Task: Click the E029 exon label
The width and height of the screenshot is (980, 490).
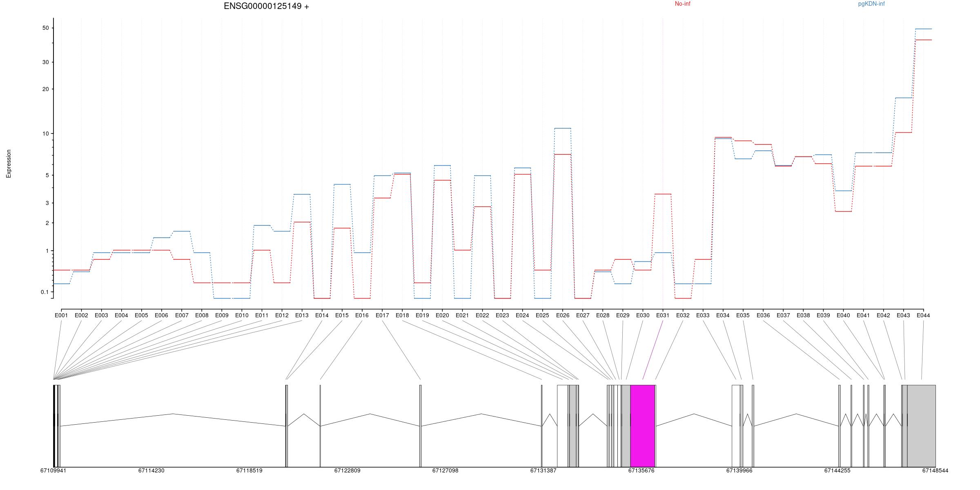Action: [623, 315]
